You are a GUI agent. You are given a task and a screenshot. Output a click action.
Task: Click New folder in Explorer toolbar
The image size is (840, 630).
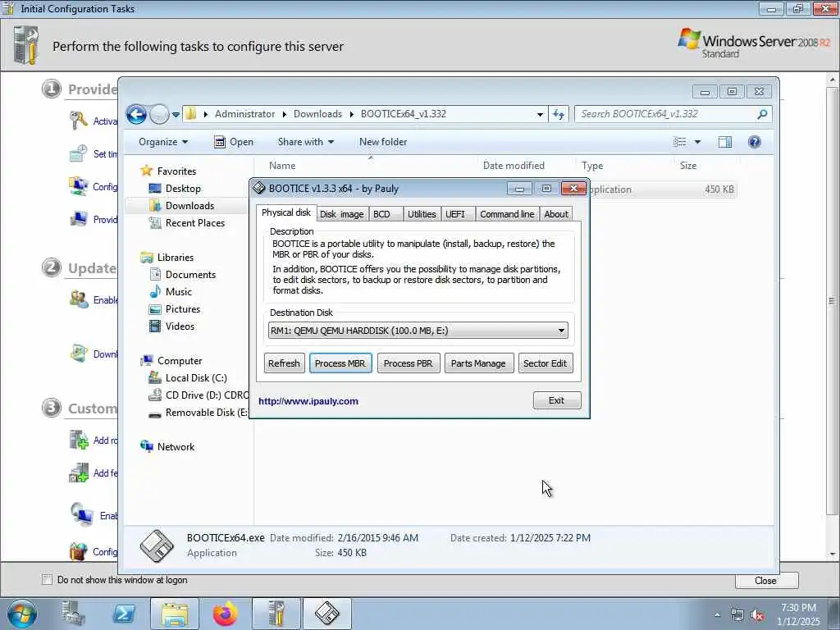(383, 142)
